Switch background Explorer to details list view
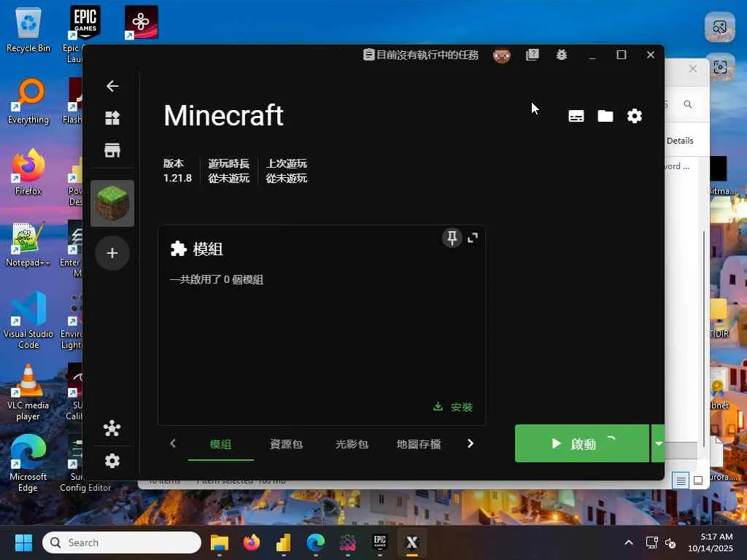 click(x=681, y=481)
